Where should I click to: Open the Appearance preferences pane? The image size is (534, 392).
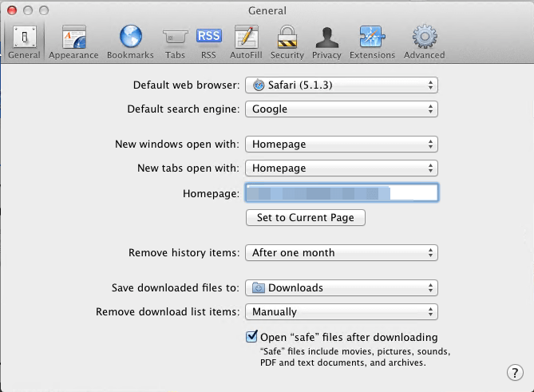73,42
